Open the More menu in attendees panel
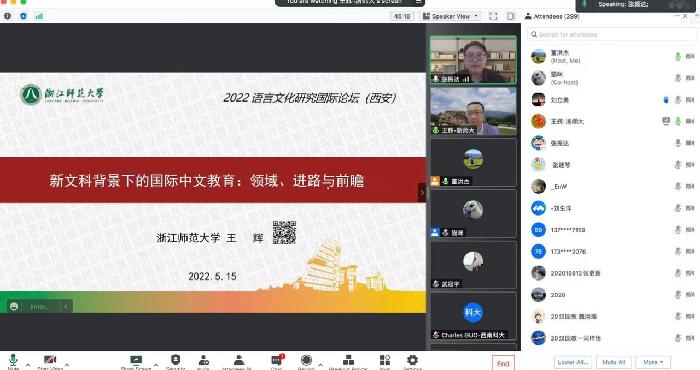The image size is (700, 370). (653, 362)
